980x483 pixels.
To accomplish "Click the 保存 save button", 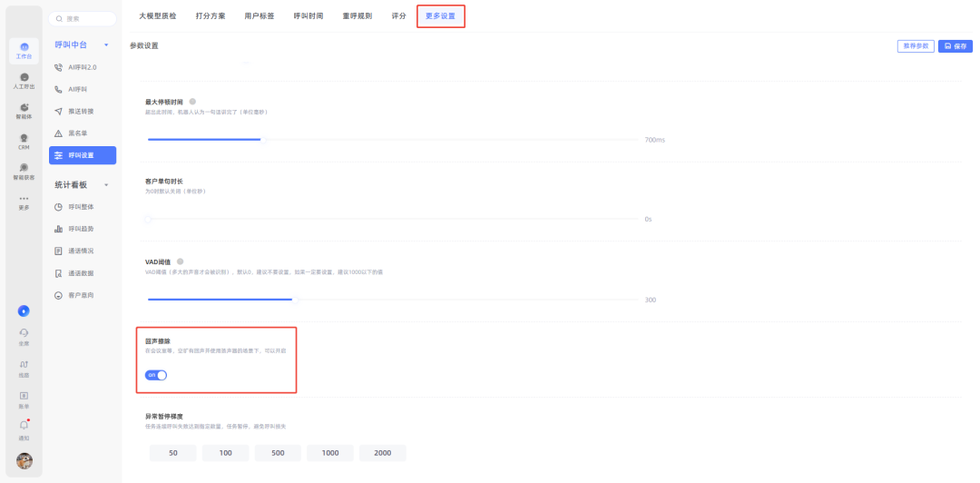I will [955, 46].
